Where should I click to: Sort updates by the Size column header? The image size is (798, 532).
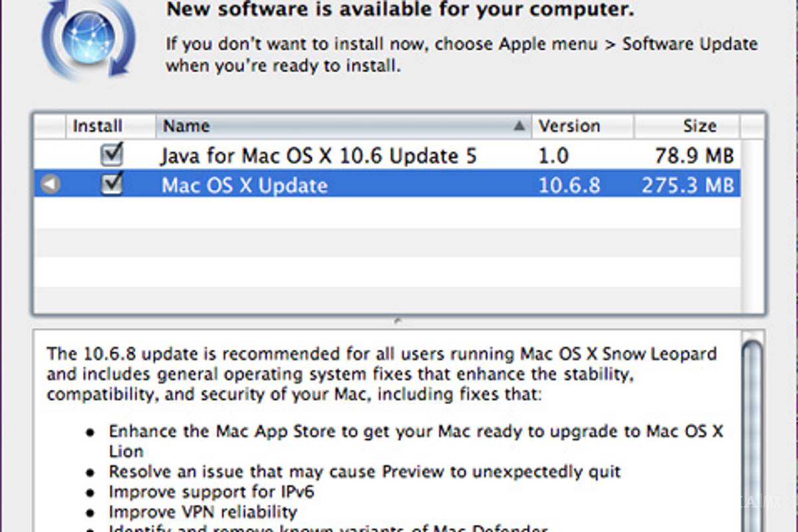point(698,126)
